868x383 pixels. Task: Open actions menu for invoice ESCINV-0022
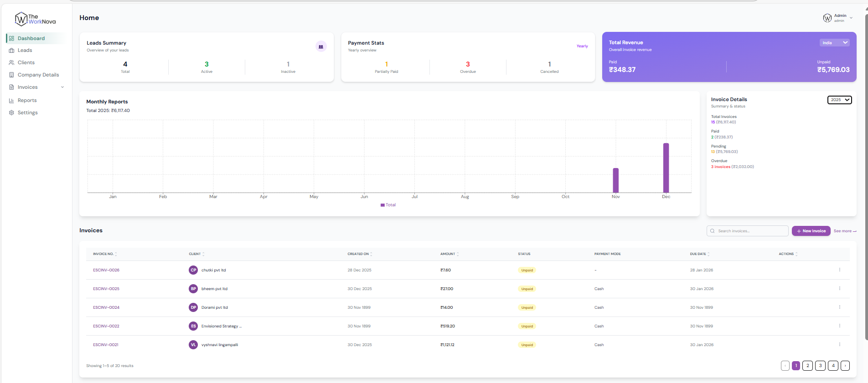[839, 326]
